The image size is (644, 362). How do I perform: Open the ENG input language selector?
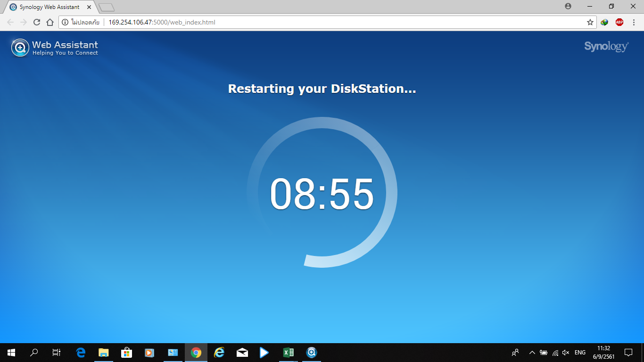click(x=580, y=353)
